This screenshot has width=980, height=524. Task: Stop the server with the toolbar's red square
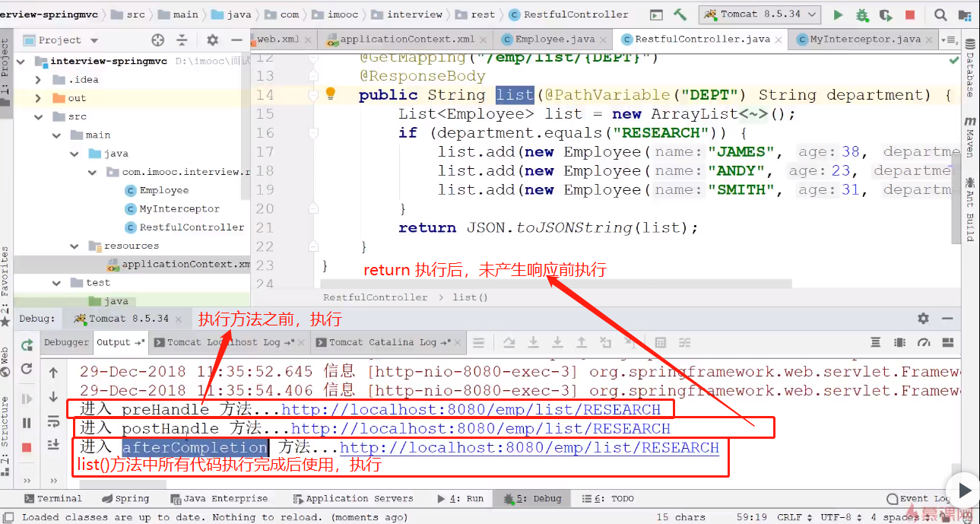tap(910, 14)
